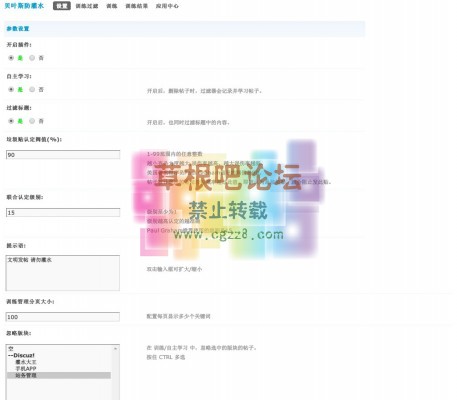457x400 pixels.
Task: Select 是 for 过滤标题
Action: point(11,121)
